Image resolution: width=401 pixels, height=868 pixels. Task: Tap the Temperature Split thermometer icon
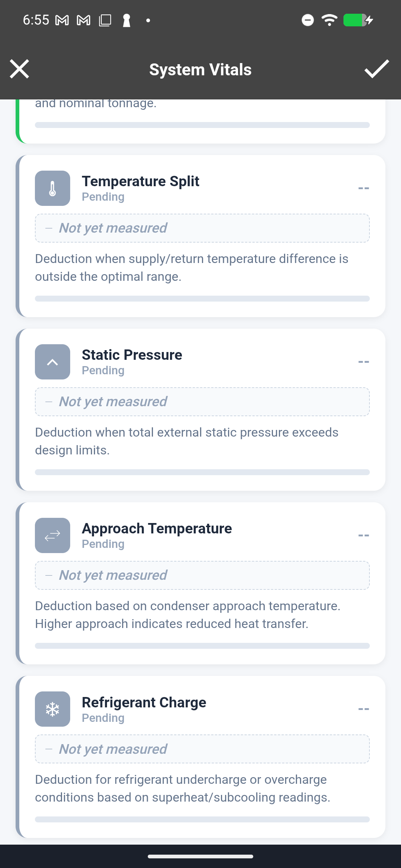52,188
